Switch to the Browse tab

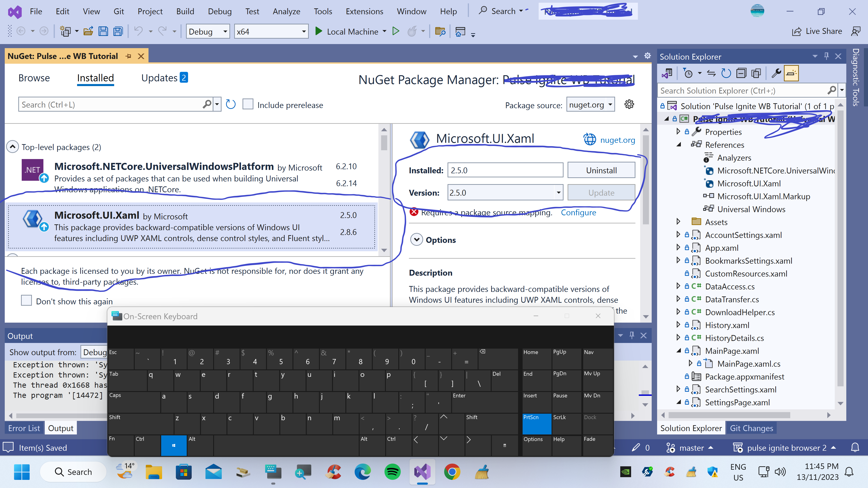click(34, 78)
